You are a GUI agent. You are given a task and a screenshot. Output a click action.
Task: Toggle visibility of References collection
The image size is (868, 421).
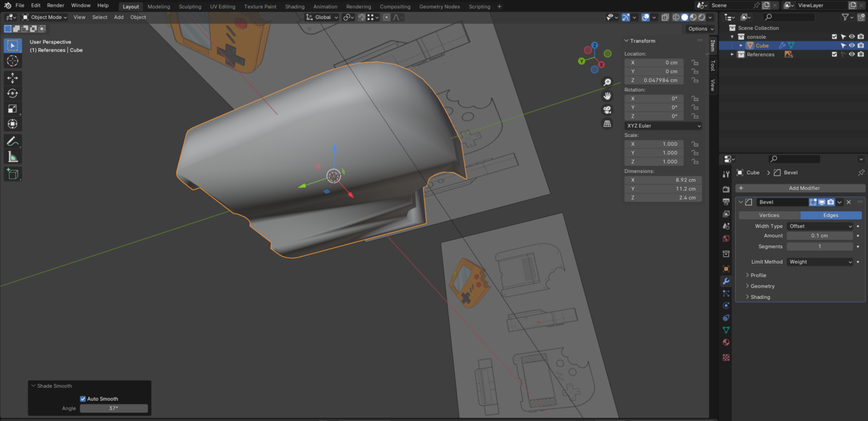(852, 54)
